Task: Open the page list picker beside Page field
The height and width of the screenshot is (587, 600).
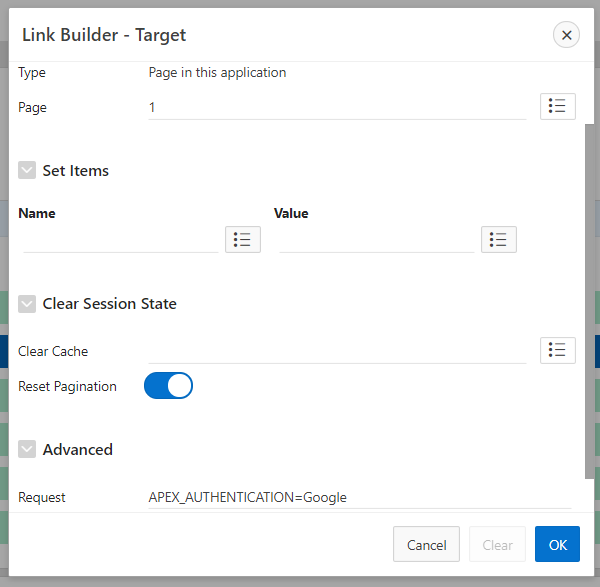Action: pyautogui.click(x=558, y=106)
